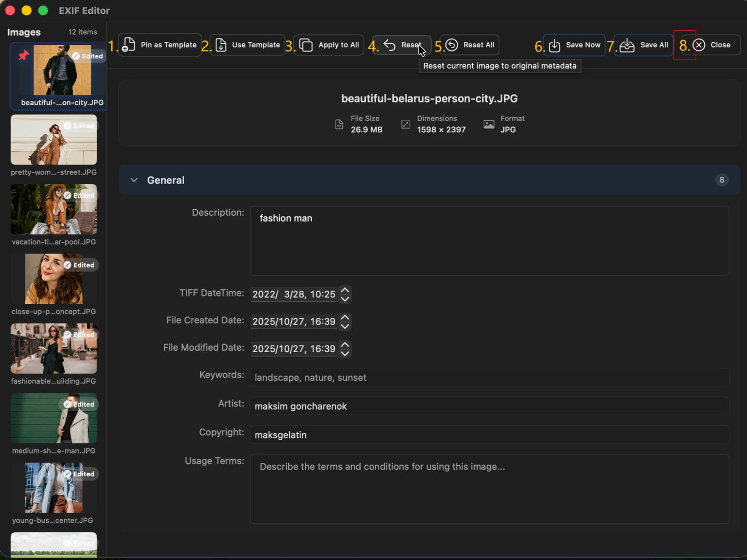Increase File Modified Date using up stepper

(345, 344)
